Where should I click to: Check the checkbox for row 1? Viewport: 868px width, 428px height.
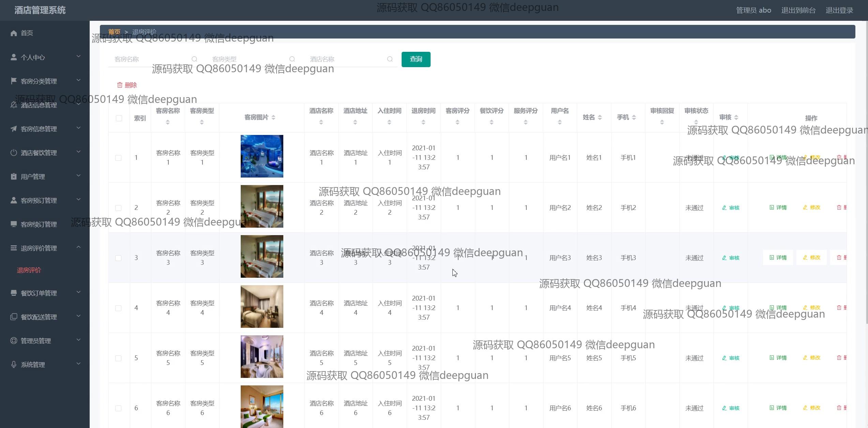(x=118, y=158)
